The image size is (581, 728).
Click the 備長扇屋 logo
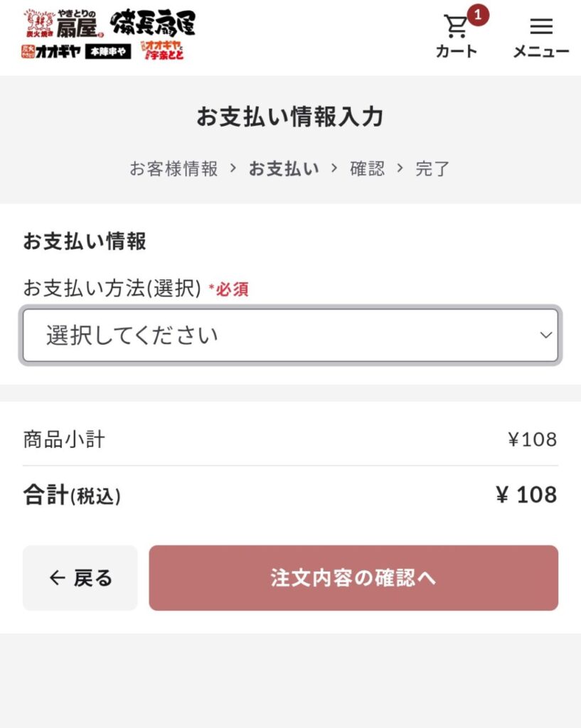pyautogui.click(x=153, y=23)
